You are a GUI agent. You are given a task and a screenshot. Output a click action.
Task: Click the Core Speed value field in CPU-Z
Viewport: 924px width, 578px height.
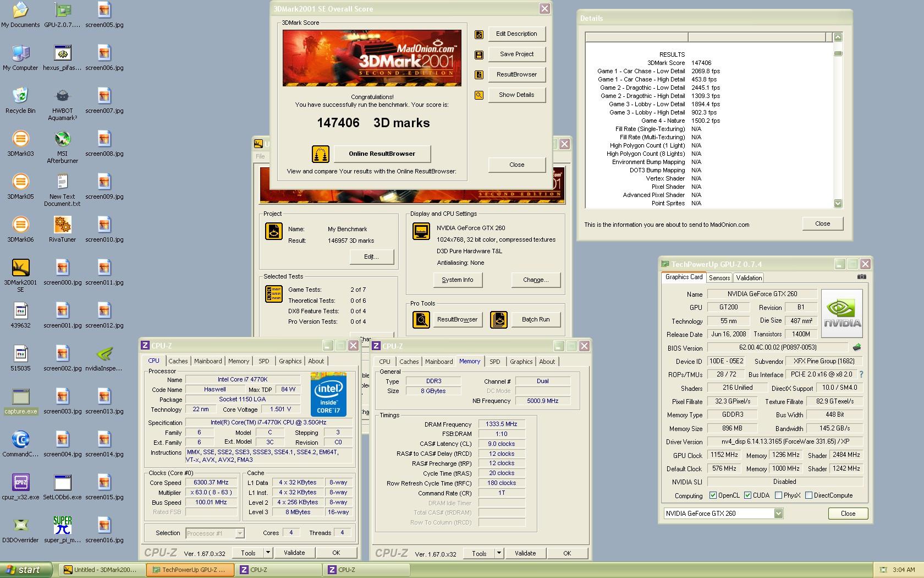click(x=211, y=482)
